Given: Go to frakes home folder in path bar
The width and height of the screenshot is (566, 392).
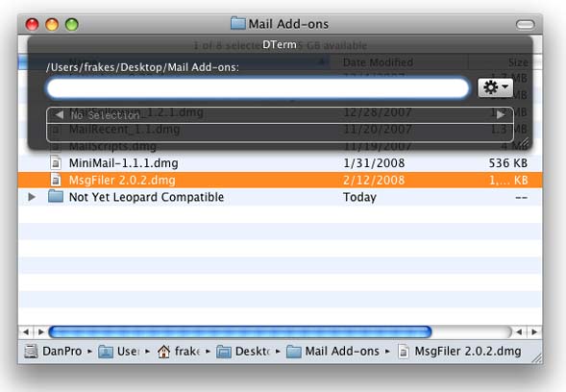Looking at the screenshot, I should (179, 352).
